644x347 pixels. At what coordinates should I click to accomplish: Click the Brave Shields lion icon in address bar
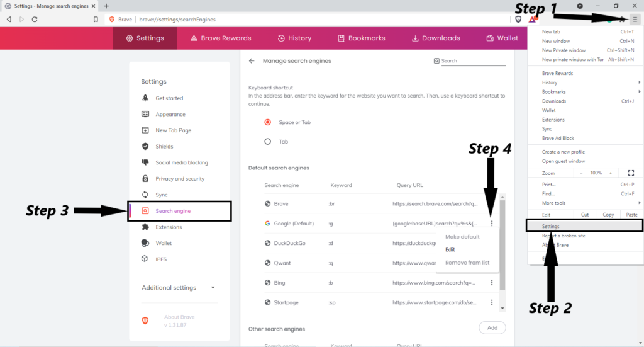[518, 20]
